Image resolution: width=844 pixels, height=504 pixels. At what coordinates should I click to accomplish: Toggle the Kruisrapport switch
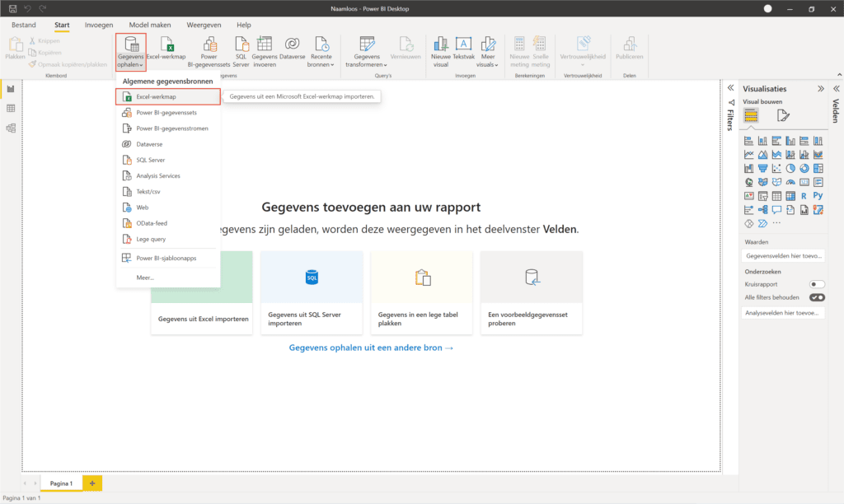pos(817,284)
